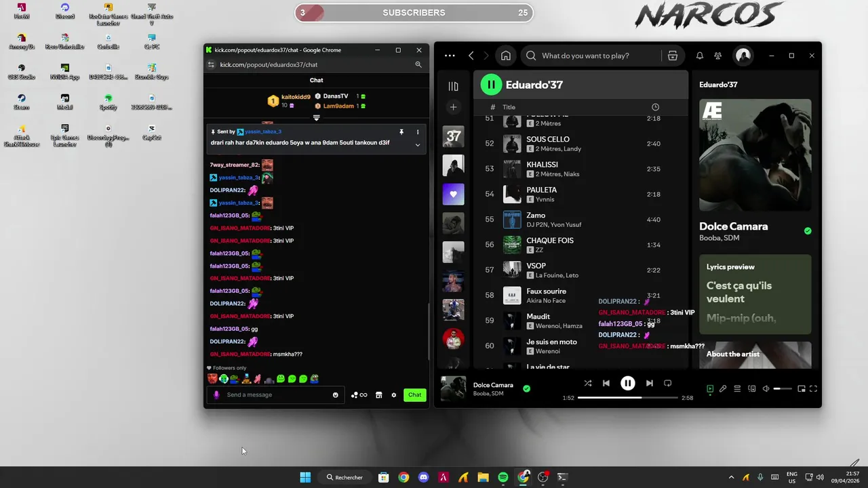The image size is (868, 488).
Task: Open the Eduardo'37 playlist thumbnail in the sidebar
Action: (454, 136)
